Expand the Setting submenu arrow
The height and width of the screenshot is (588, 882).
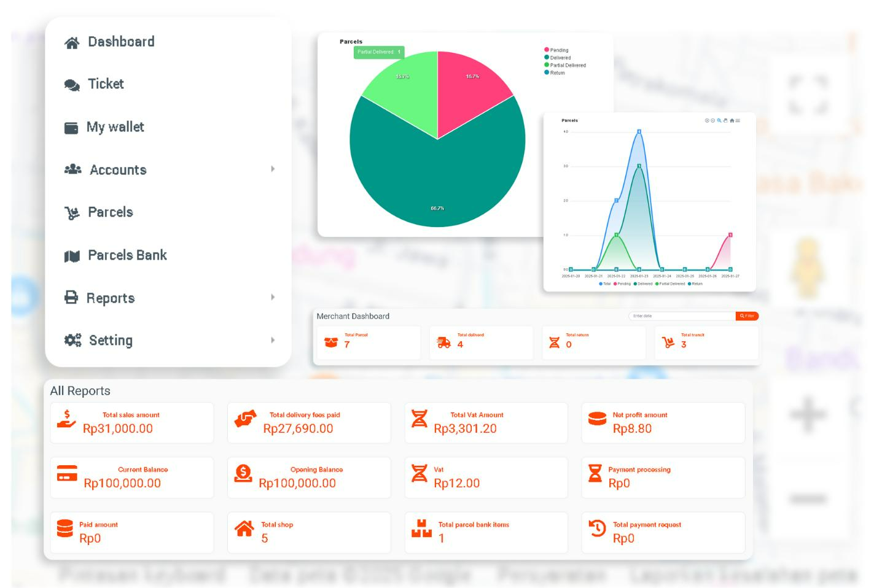[273, 340]
